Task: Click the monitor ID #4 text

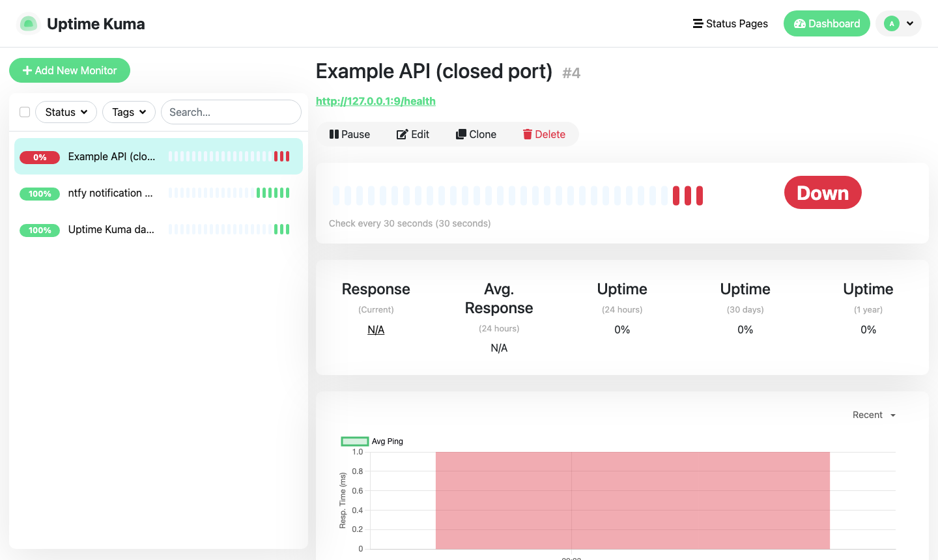Action: [571, 73]
